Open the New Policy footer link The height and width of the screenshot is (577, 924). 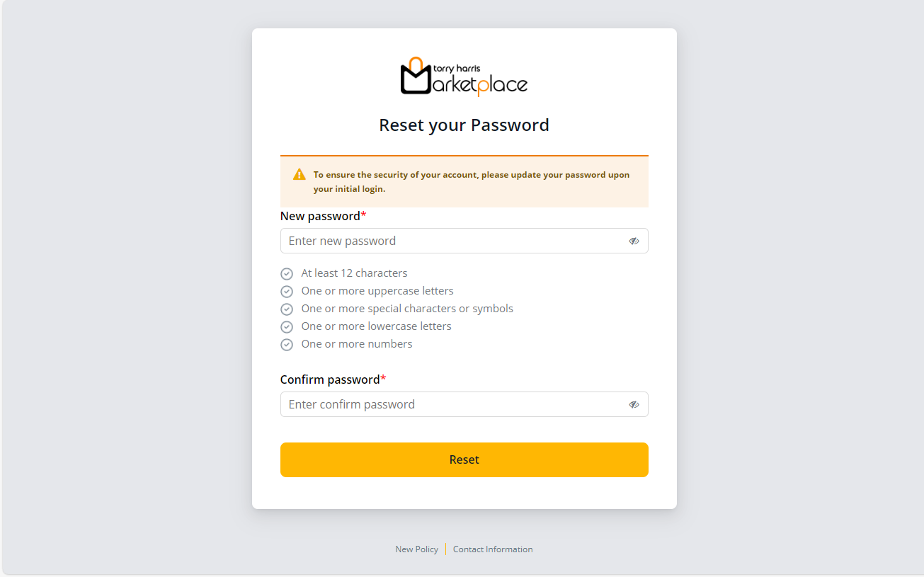click(416, 549)
